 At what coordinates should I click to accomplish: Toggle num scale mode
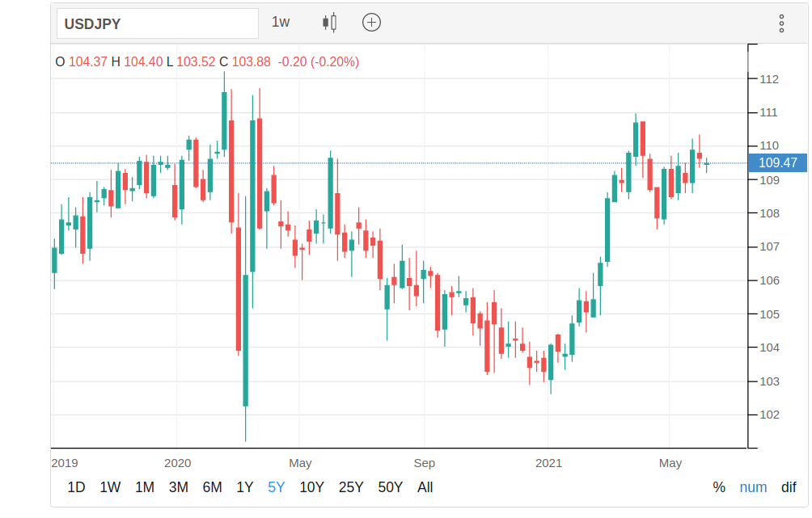(x=753, y=487)
